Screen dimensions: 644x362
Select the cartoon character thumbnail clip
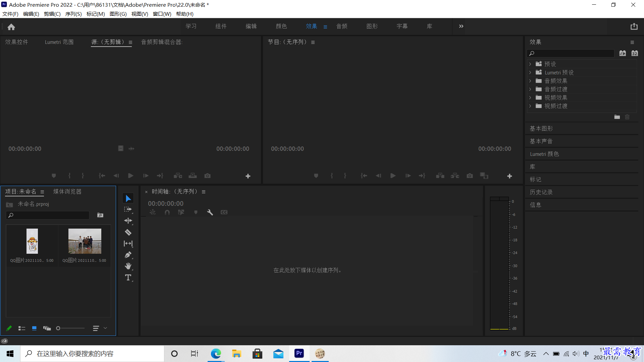32,241
